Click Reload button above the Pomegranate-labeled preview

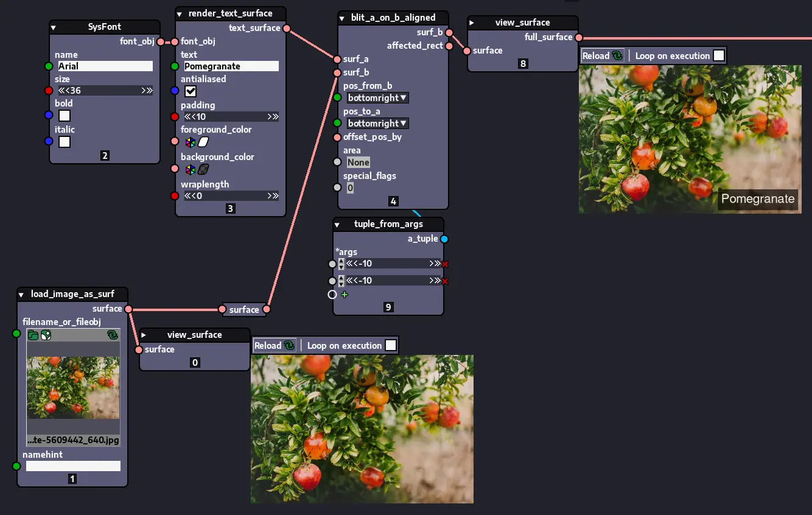(603, 56)
